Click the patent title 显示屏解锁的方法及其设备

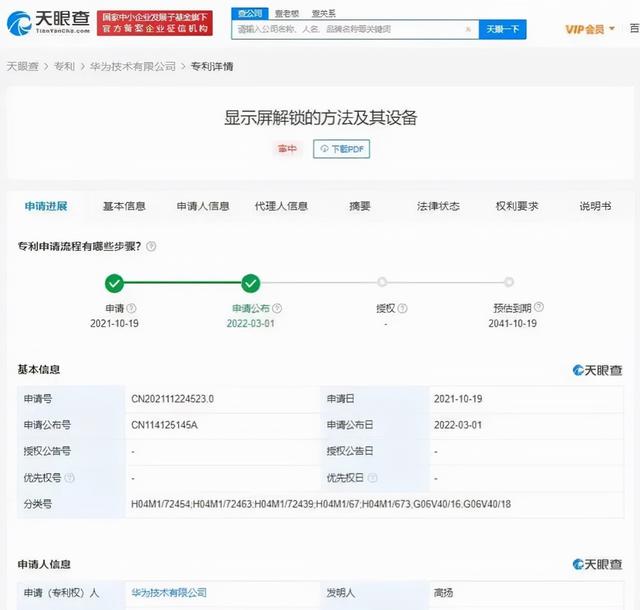pos(320,118)
